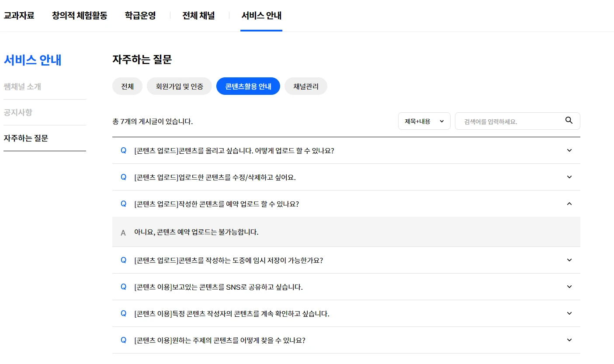Click the Q icon beside 예약 업로드 question
This screenshot has width=614, height=364.
(x=124, y=204)
